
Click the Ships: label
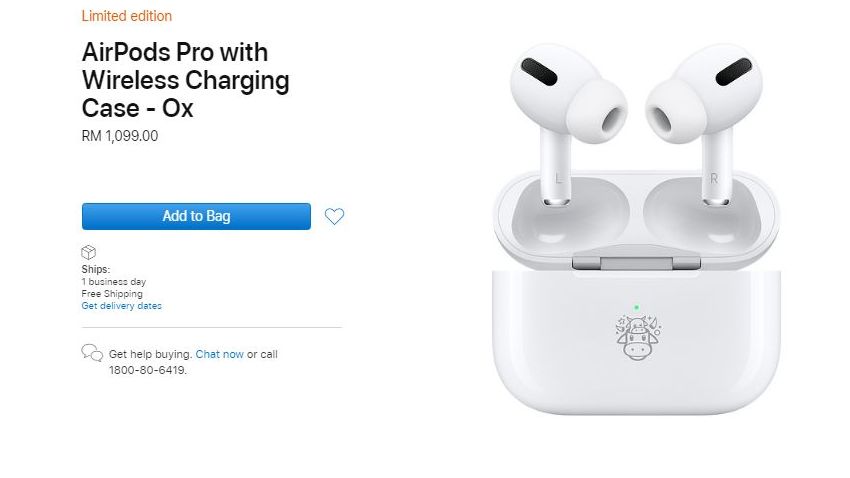coord(95,269)
